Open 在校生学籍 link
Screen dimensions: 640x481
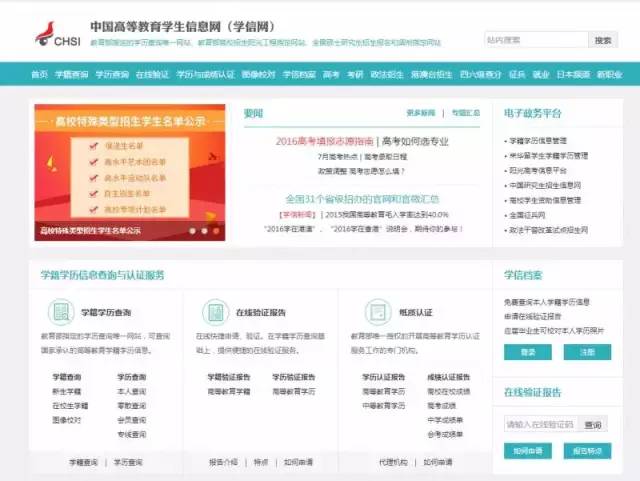coord(70,405)
